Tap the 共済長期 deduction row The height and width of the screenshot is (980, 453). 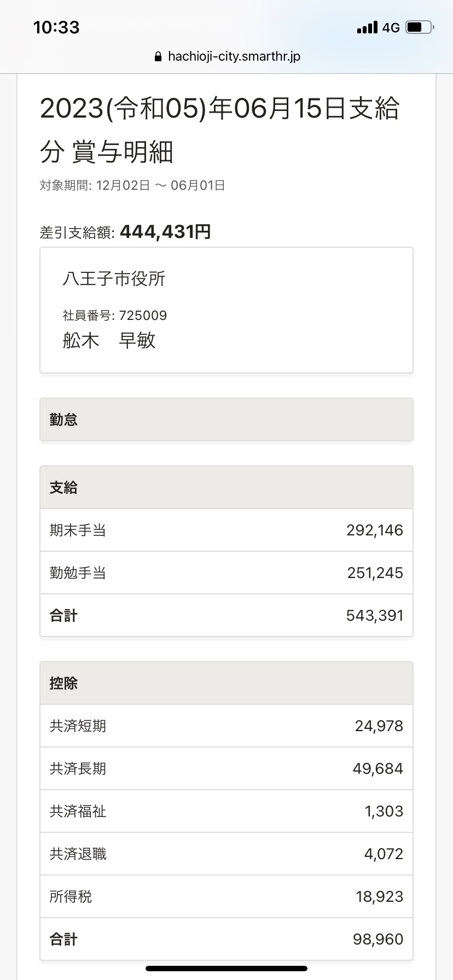tap(226, 768)
